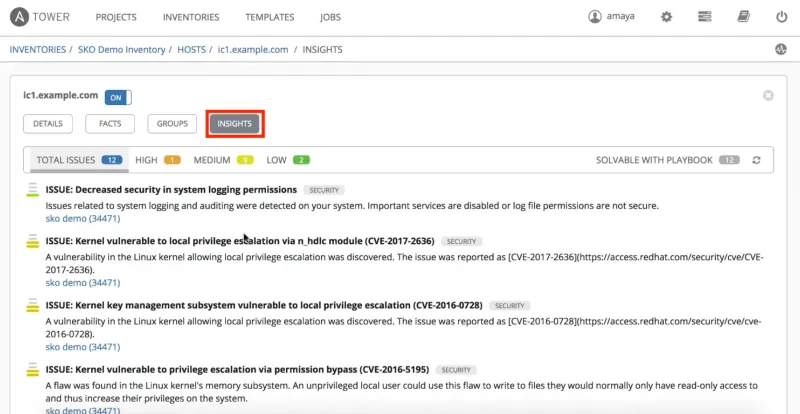Viewport: 800px width, 414px height.
Task: Click Security tag on system logging issue
Action: (324, 190)
